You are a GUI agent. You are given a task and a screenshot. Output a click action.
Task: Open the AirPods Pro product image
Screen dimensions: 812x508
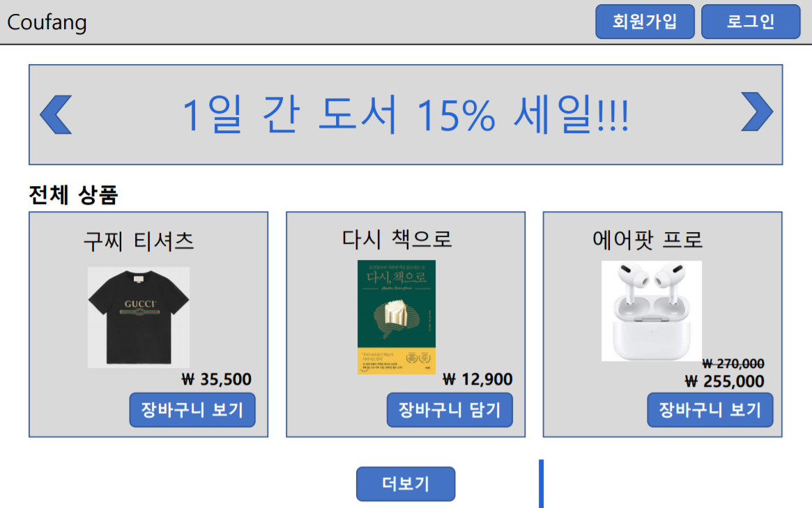(x=652, y=311)
